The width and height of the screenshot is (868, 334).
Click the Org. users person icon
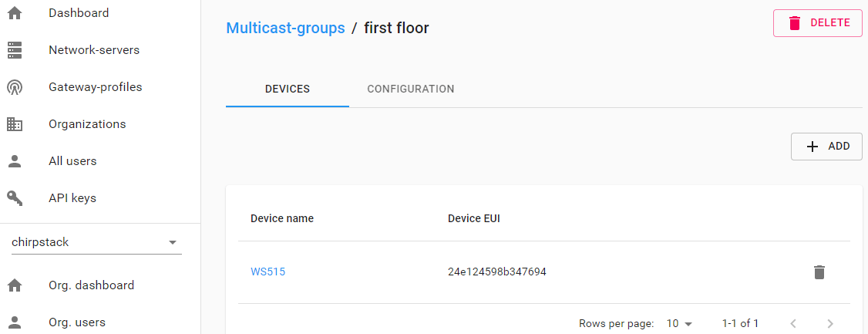pyautogui.click(x=15, y=322)
